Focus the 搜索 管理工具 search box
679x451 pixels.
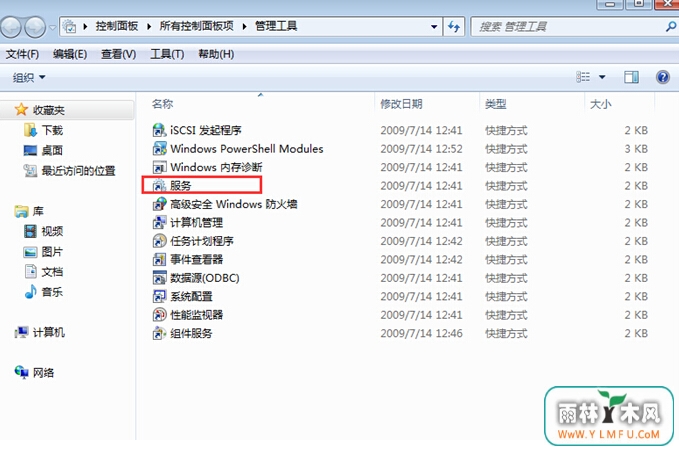tap(567, 26)
